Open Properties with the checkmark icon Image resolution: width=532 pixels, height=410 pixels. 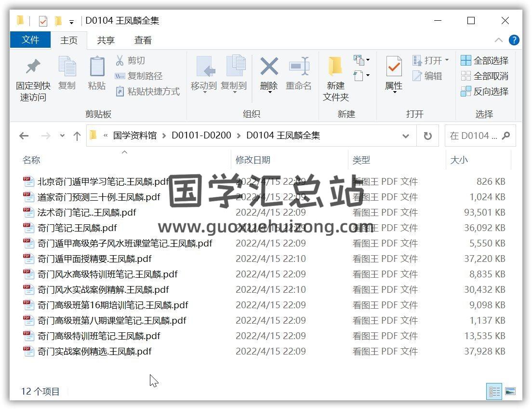pyautogui.click(x=394, y=67)
